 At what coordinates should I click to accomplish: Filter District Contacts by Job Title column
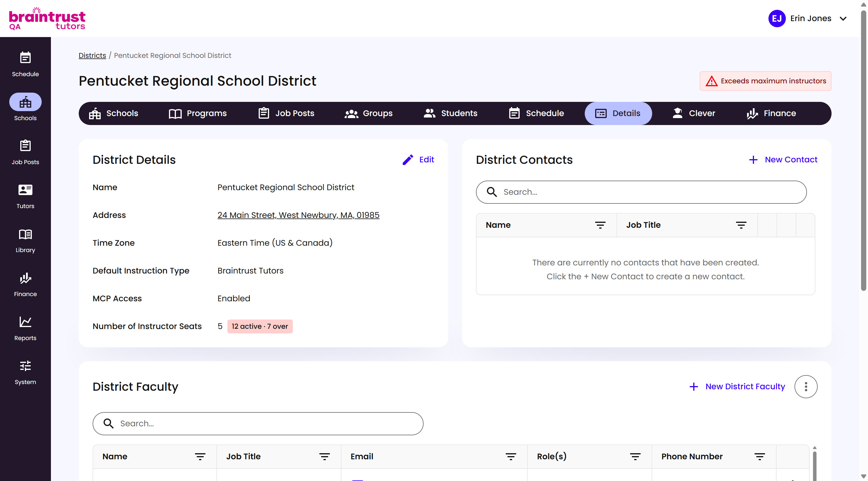click(741, 225)
